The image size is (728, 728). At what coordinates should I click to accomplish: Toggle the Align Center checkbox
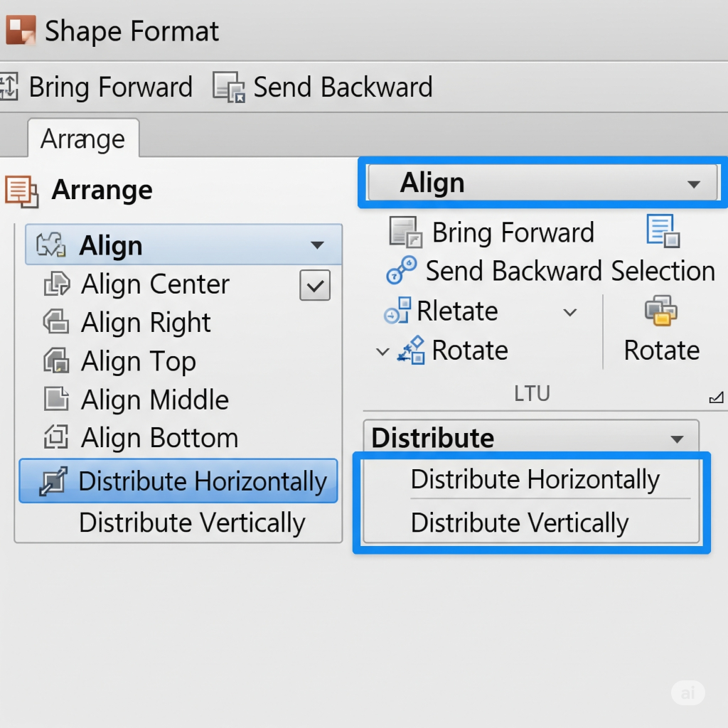pos(315,286)
